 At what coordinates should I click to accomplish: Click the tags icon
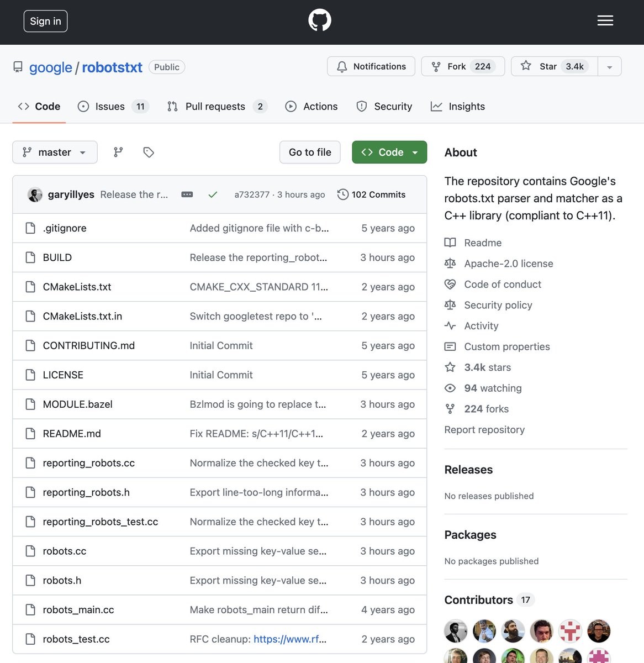pyautogui.click(x=149, y=152)
